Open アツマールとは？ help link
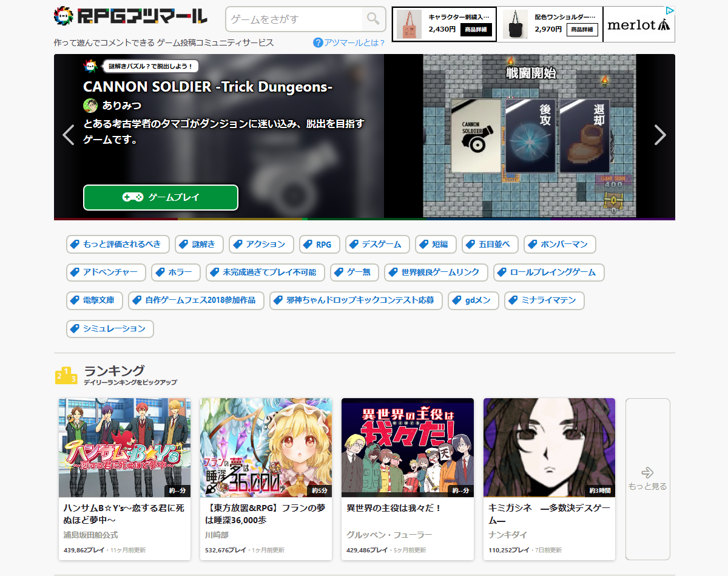Image resolution: width=728 pixels, height=576 pixels. (354, 42)
